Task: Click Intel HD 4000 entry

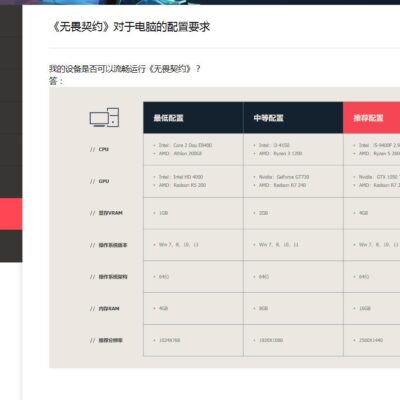Action: pos(181,177)
